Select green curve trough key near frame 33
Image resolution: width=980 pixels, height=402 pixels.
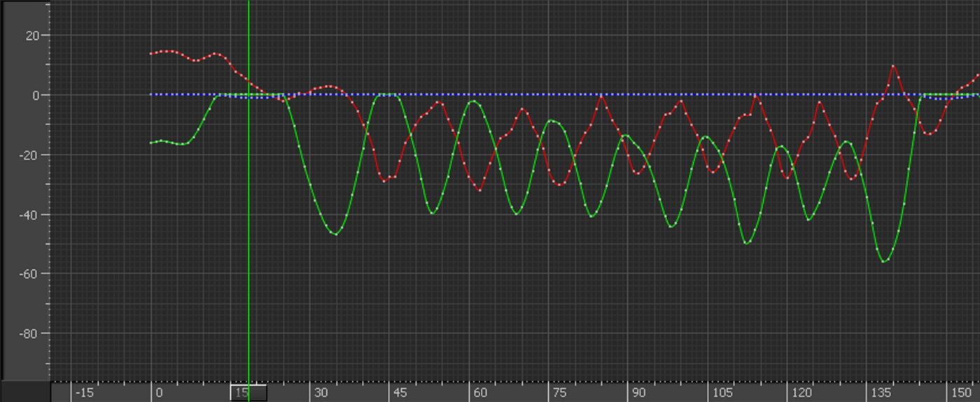click(336, 234)
